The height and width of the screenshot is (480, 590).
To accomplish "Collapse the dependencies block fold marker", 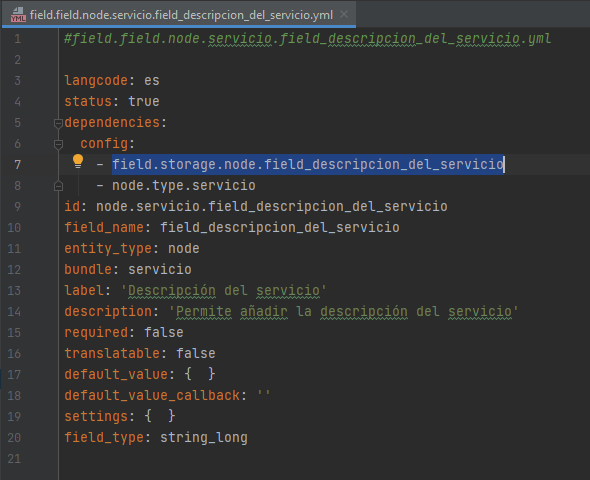I will coord(58,123).
